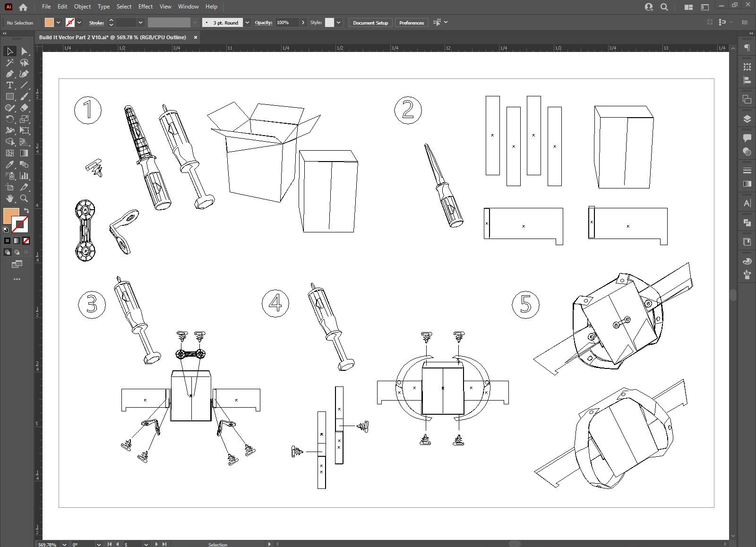Select the Direct Selection tool
Viewport: 756px width, 547px height.
click(x=24, y=51)
